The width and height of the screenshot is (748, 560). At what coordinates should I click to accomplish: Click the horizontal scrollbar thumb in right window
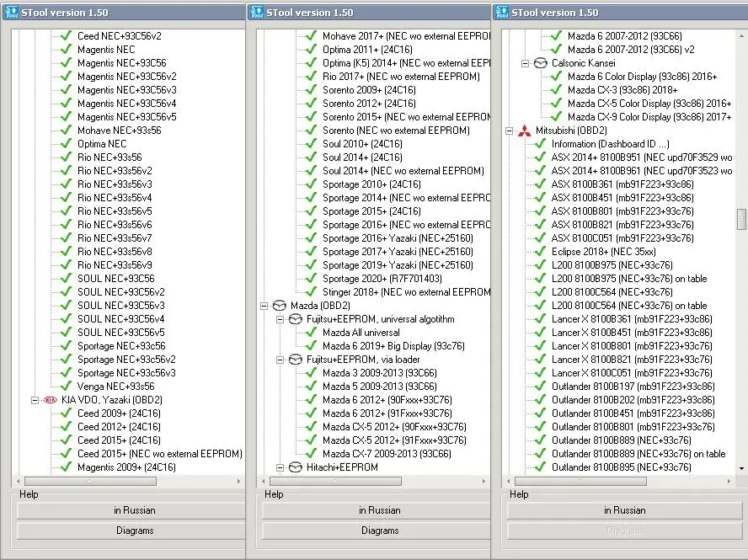pos(581,482)
